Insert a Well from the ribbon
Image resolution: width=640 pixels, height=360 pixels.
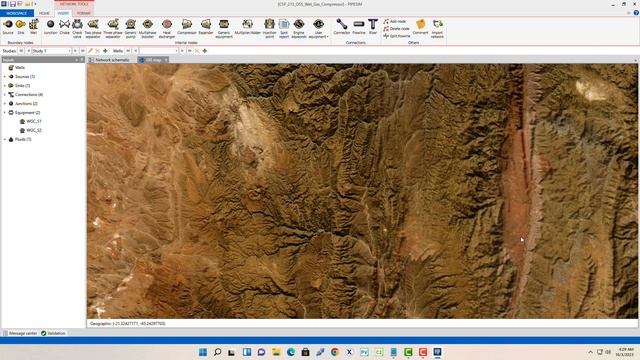pyautogui.click(x=33, y=27)
